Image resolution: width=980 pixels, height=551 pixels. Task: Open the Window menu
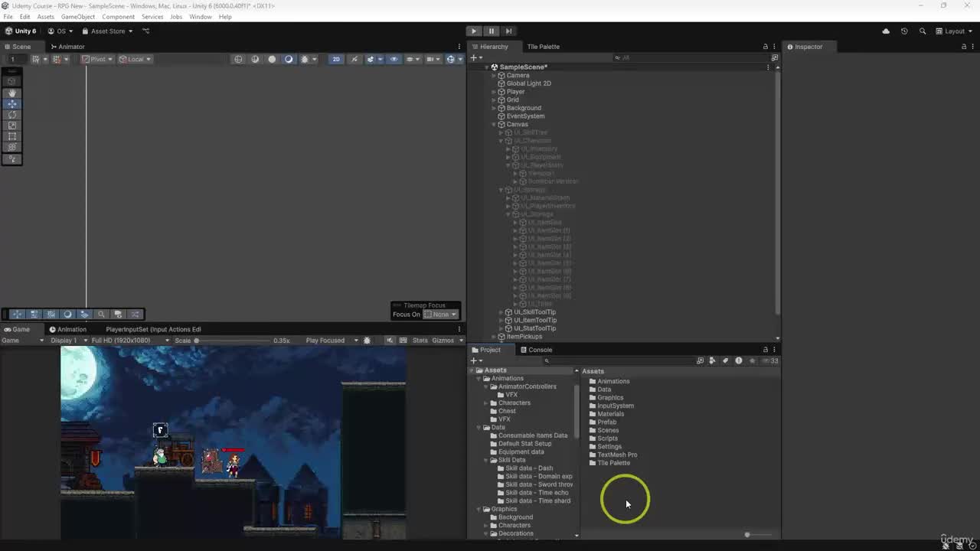200,17
